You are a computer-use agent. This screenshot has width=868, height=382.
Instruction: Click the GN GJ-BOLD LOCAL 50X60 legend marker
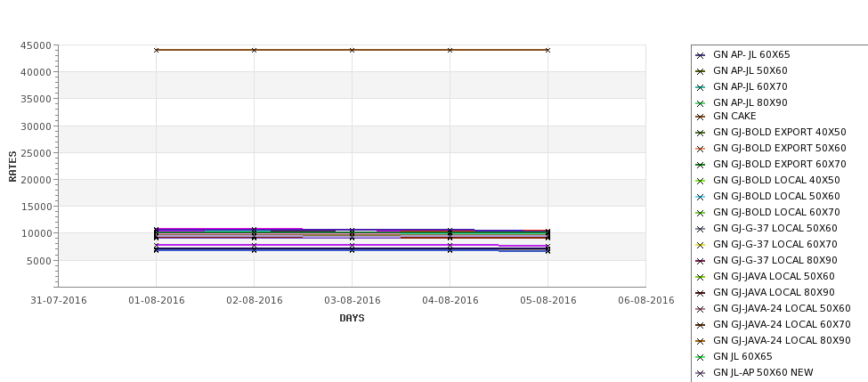[x=701, y=197]
